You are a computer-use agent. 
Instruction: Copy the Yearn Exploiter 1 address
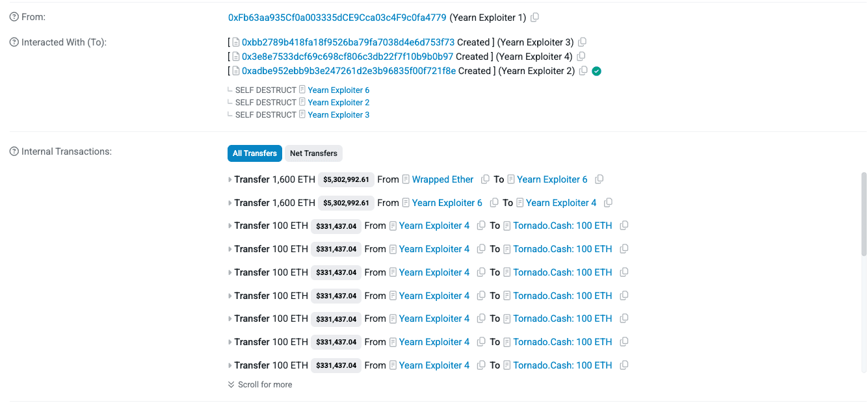pyautogui.click(x=534, y=17)
